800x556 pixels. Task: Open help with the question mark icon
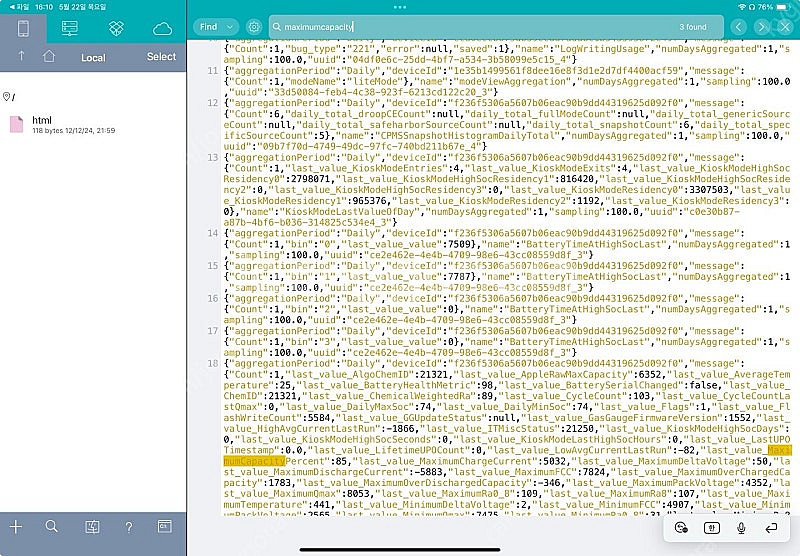pyautogui.click(x=129, y=527)
